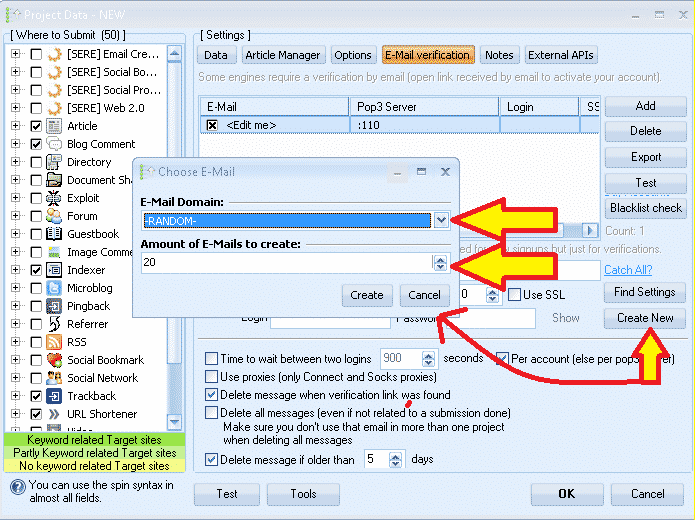Image resolution: width=695 pixels, height=520 pixels.
Task: Switch to the Data tab
Action: point(216,55)
